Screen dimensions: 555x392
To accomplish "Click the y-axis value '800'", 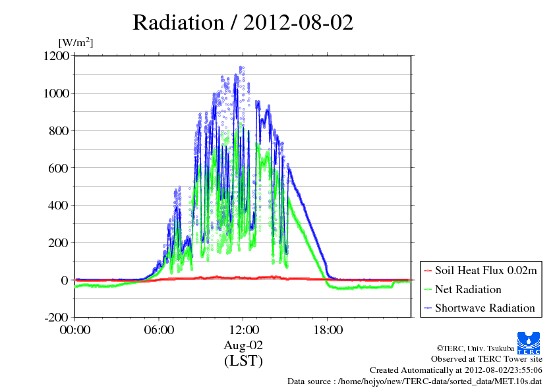I will point(59,131).
